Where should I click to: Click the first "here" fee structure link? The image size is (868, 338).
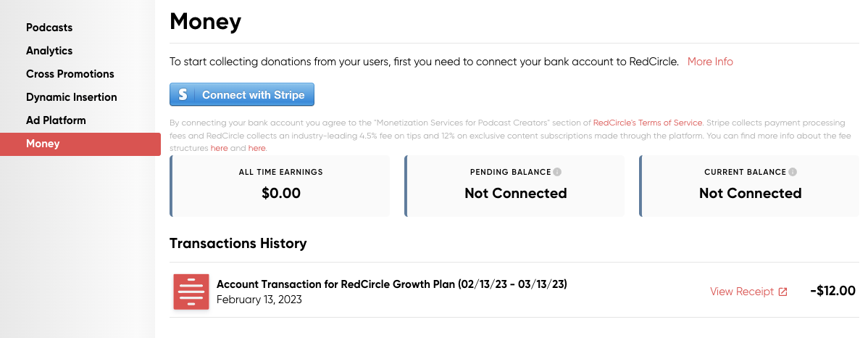point(219,148)
